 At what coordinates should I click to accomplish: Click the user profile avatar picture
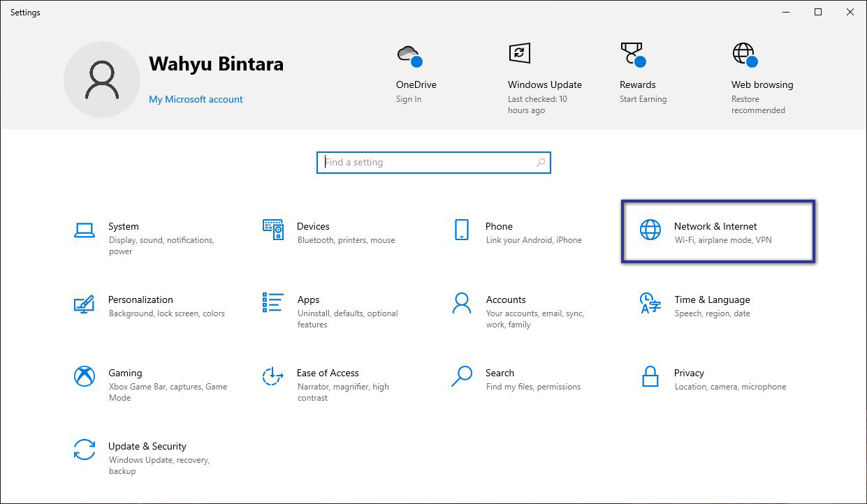click(102, 80)
